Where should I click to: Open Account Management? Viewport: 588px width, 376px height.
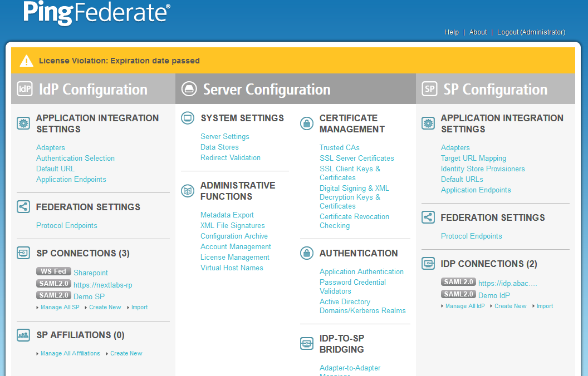coord(236,246)
